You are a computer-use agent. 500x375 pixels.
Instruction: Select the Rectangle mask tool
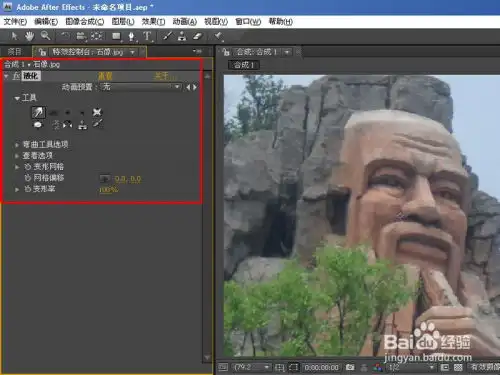point(116,36)
